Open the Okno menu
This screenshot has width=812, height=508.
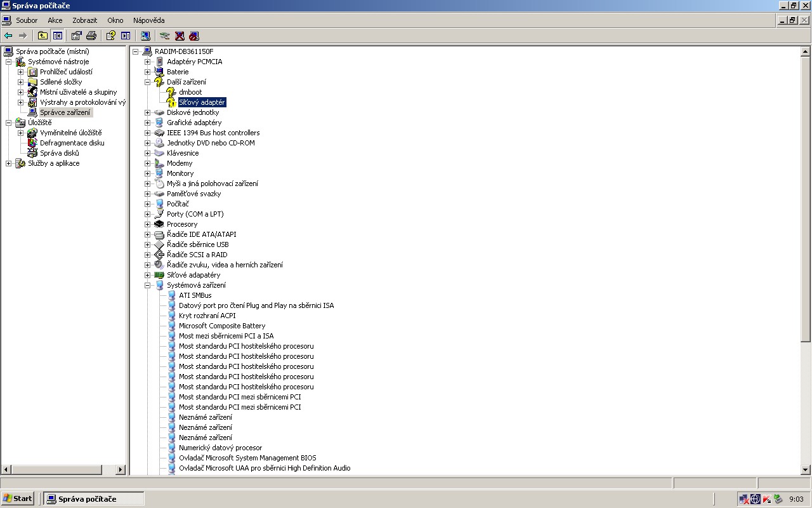tap(115, 20)
